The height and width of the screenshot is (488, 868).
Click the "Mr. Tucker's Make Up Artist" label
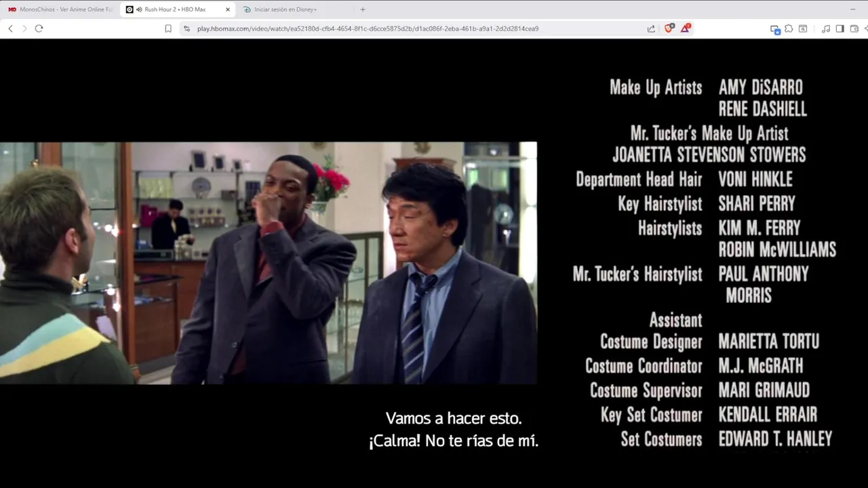click(709, 134)
